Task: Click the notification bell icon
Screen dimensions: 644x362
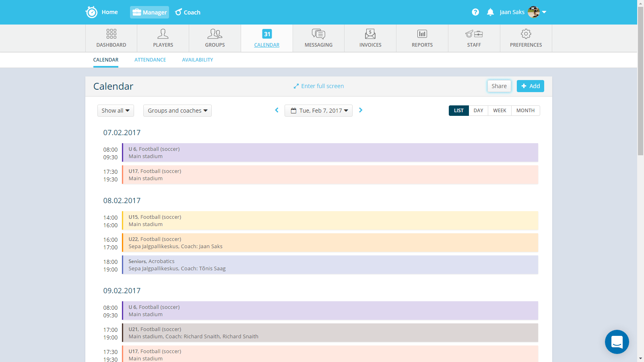Action: point(490,12)
